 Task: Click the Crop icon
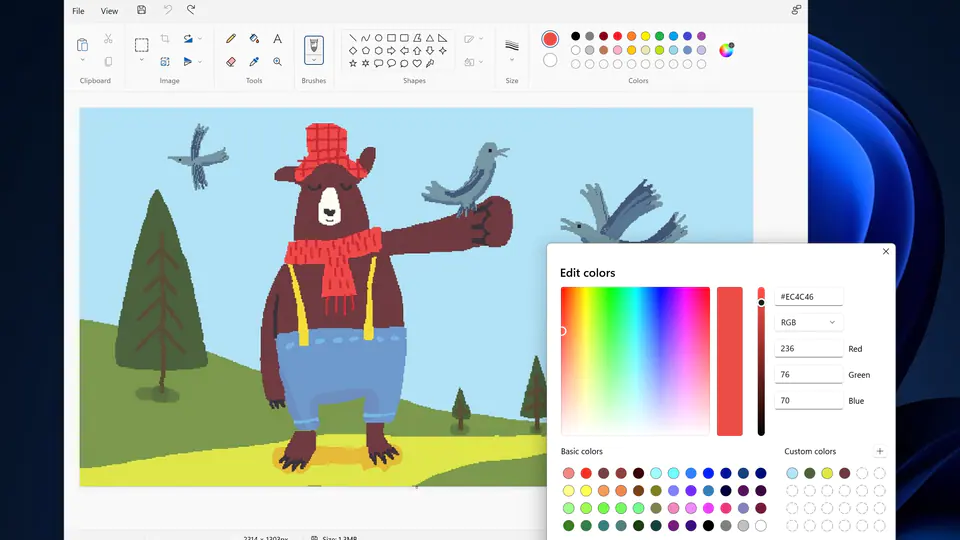point(165,39)
